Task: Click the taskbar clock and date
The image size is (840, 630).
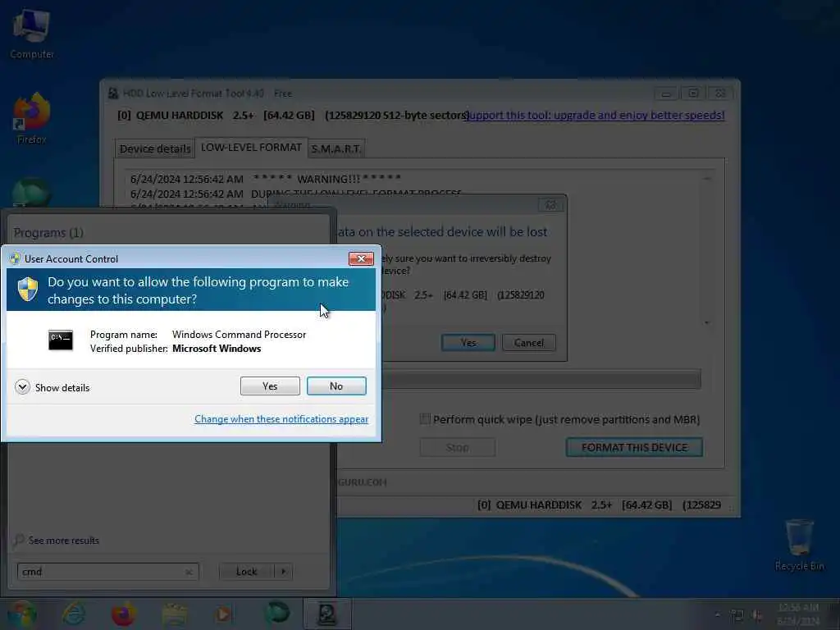Action: pyautogui.click(x=797, y=614)
